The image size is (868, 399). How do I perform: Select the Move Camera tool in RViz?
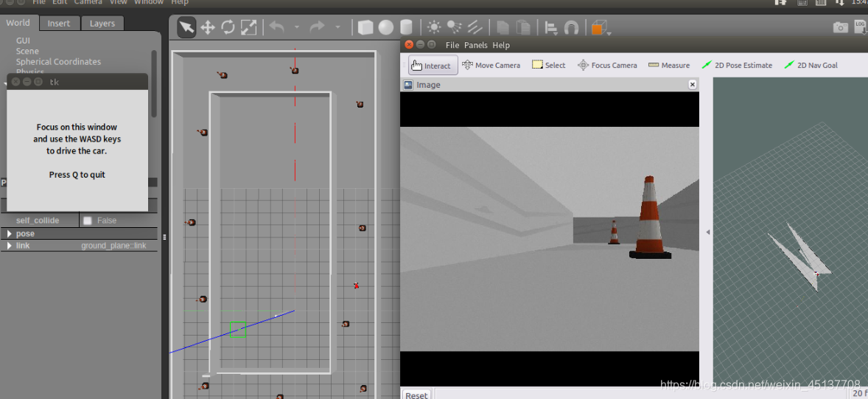pyautogui.click(x=491, y=66)
